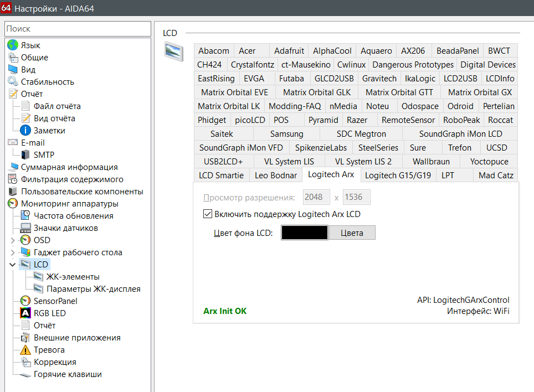Click the page icon for Файл отчёта
Screen dimensions: 534x392
(x=25, y=106)
